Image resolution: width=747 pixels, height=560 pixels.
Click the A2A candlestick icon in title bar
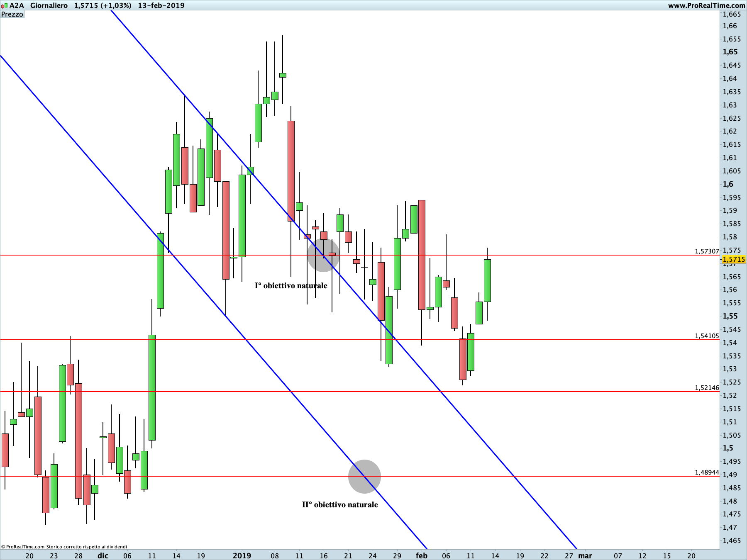tap(4, 6)
